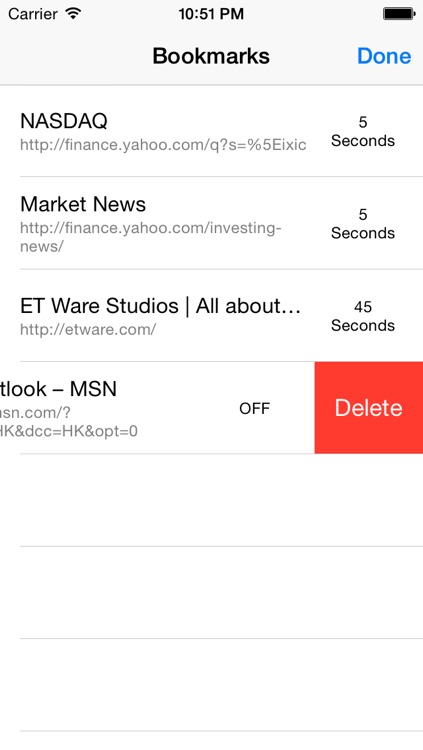Tap the Bookmarks title
Screen dimensions: 423x750
click(211, 56)
